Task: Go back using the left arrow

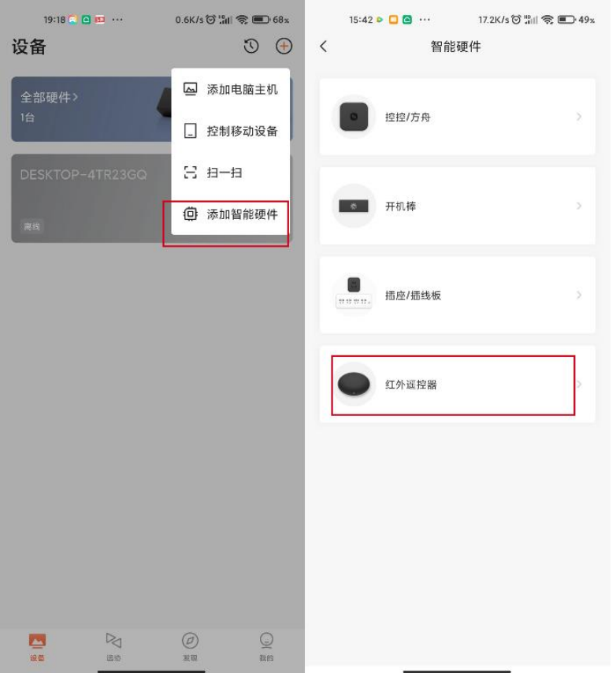Action: (324, 46)
